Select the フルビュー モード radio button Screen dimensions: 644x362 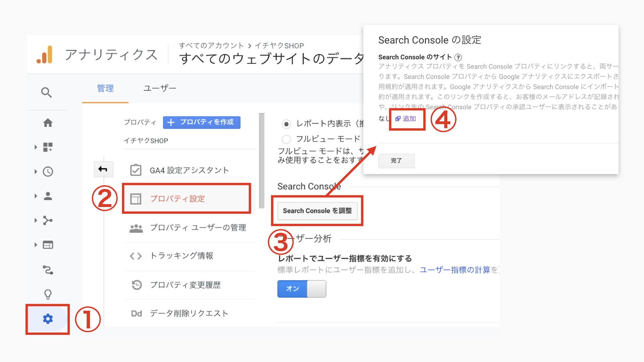(286, 139)
